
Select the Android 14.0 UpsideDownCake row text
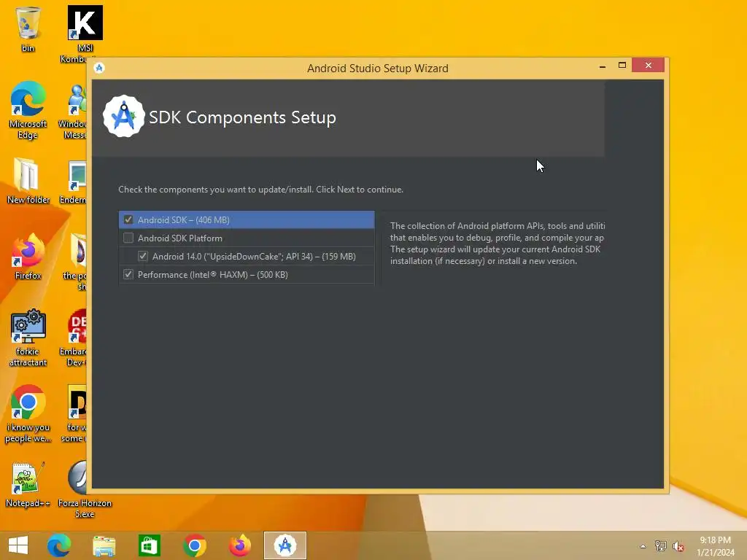[254, 256]
